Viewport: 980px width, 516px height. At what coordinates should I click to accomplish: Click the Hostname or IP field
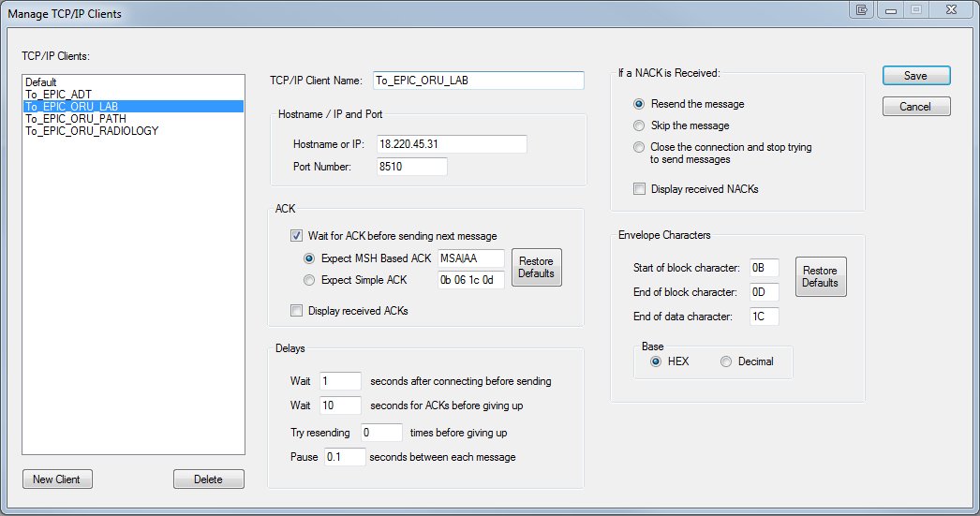452,144
